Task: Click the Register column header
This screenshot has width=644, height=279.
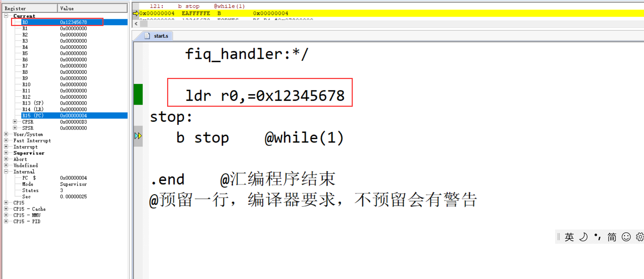Action: coord(30,8)
